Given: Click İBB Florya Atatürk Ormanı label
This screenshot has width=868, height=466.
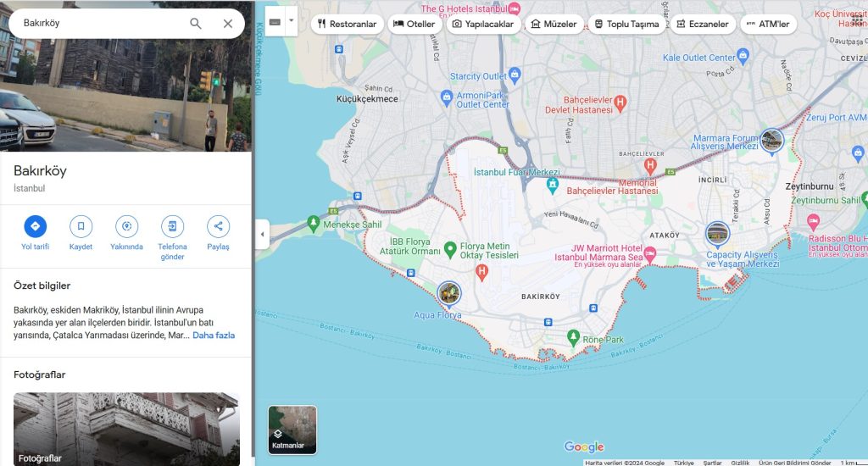Looking at the screenshot, I should tap(409, 247).
